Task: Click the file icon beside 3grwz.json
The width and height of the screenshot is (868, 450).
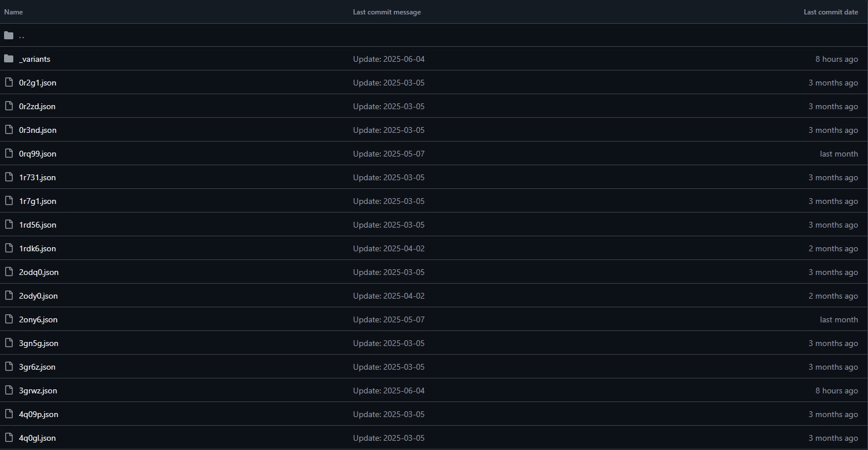Action: pos(8,391)
